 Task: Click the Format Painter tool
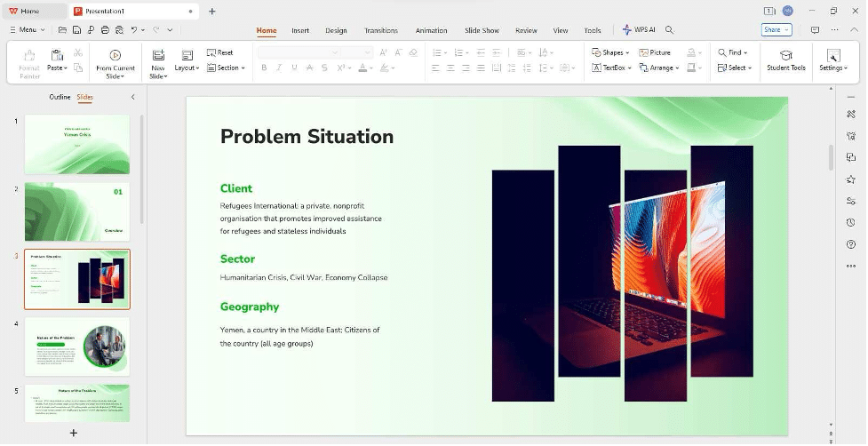pos(29,64)
